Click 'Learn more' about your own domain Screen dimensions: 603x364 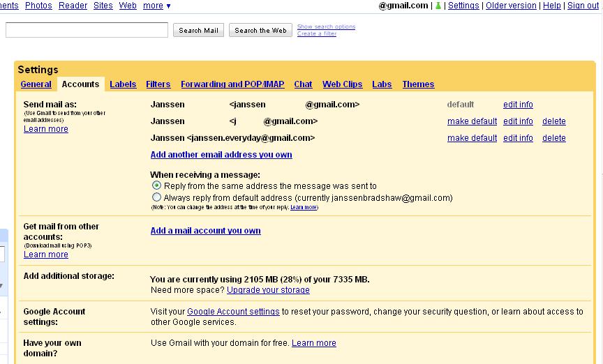[x=314, y=343]
